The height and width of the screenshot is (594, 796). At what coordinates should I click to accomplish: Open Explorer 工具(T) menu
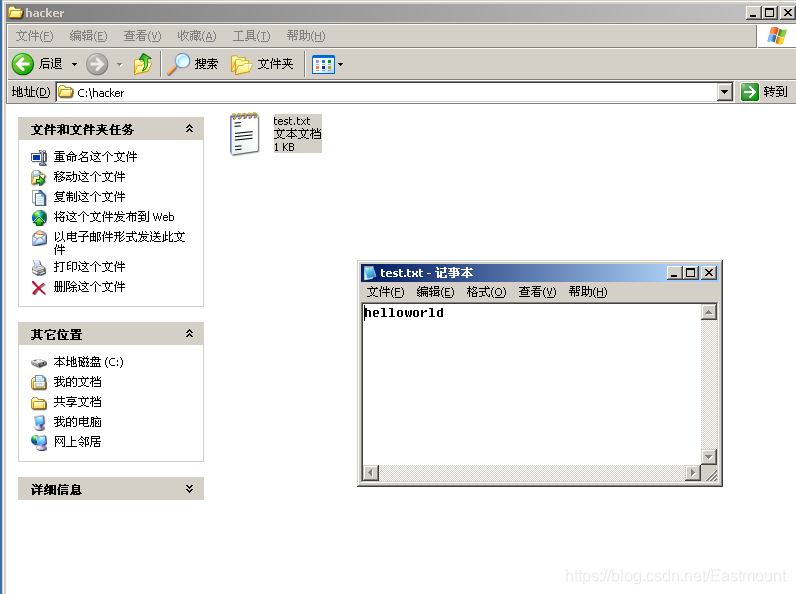251,36
